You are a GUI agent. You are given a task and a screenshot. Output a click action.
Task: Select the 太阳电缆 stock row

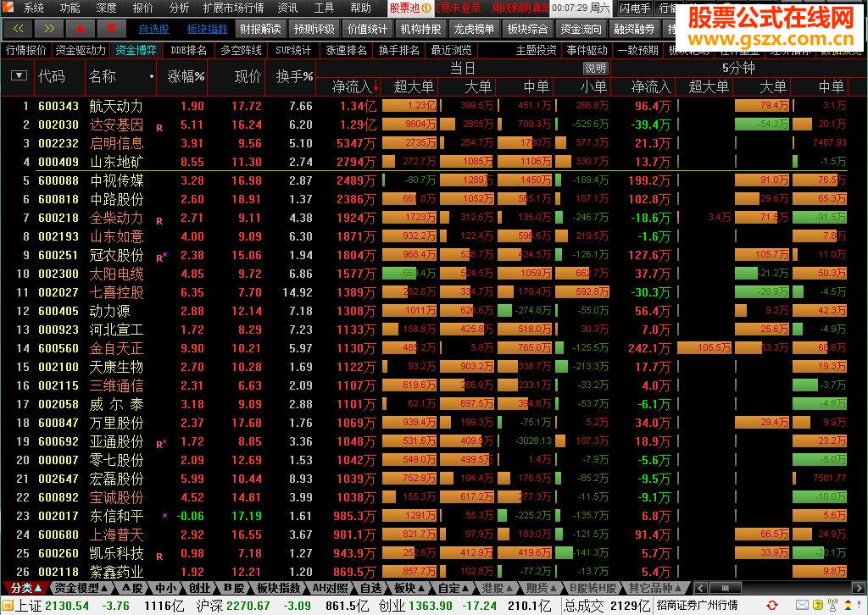point(434,274)
